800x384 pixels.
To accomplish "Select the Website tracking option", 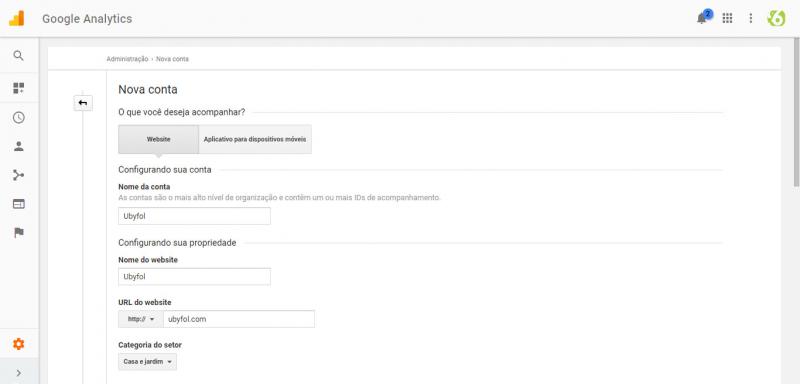I will (159, 139).
